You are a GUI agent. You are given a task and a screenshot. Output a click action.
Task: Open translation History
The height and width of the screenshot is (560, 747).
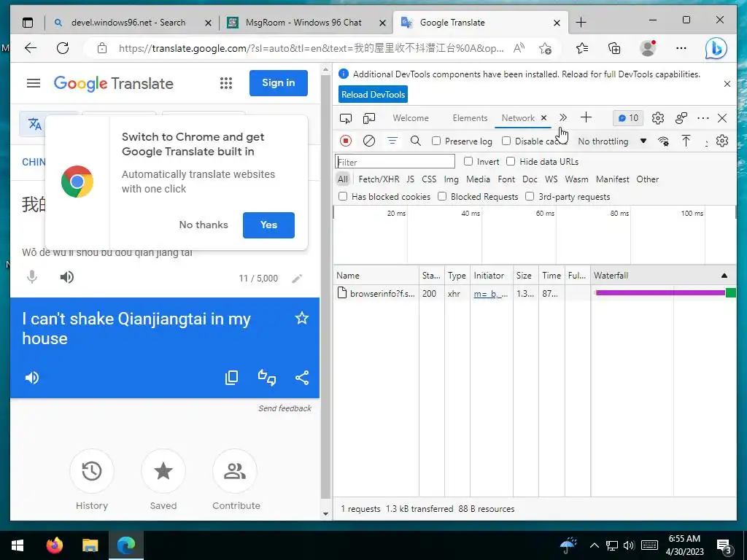pyautogui.click(x=91, y=471)
